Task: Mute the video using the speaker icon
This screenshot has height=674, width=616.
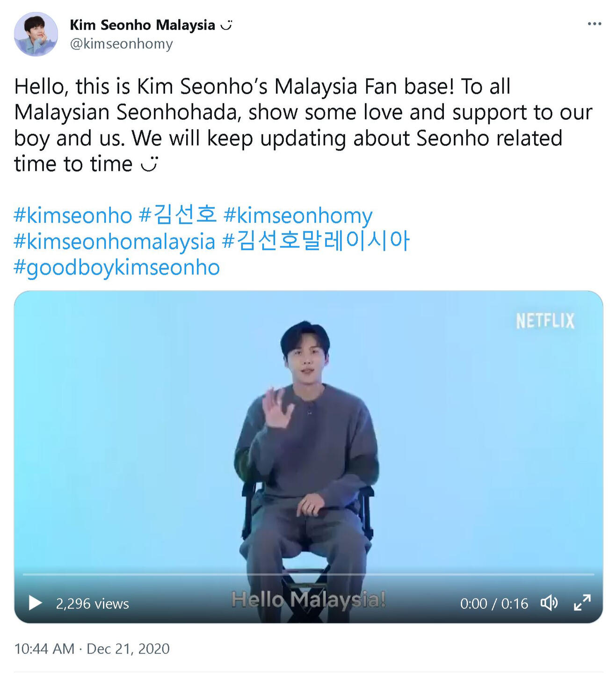Action: pyautogui.click(x=549, y=603)
